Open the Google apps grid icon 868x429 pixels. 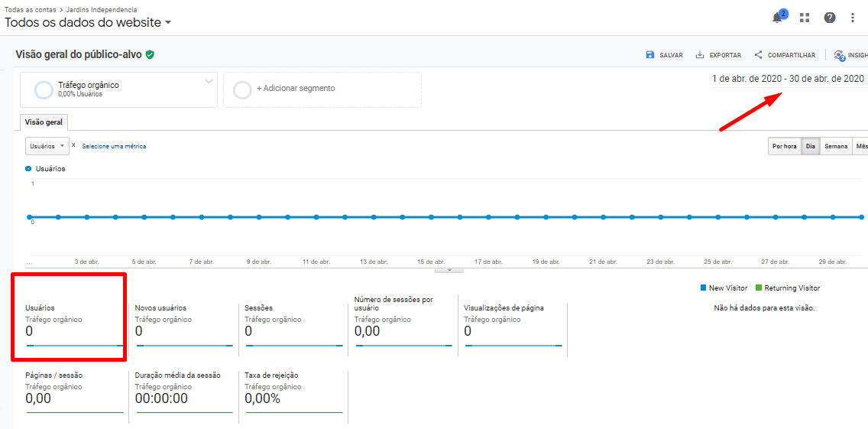tap(805, 18)
